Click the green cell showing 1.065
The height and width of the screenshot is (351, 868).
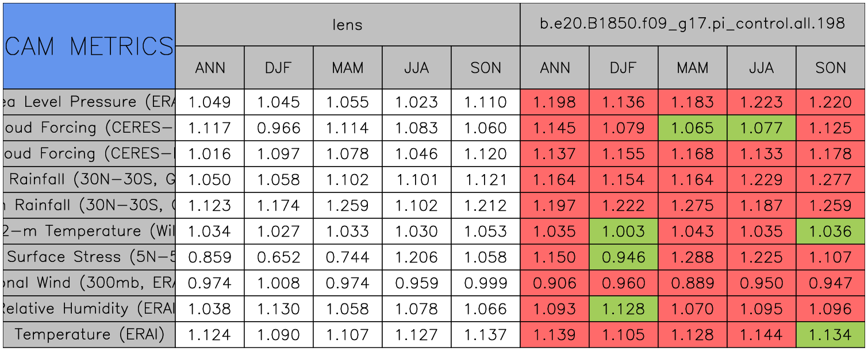coord(693,128)
